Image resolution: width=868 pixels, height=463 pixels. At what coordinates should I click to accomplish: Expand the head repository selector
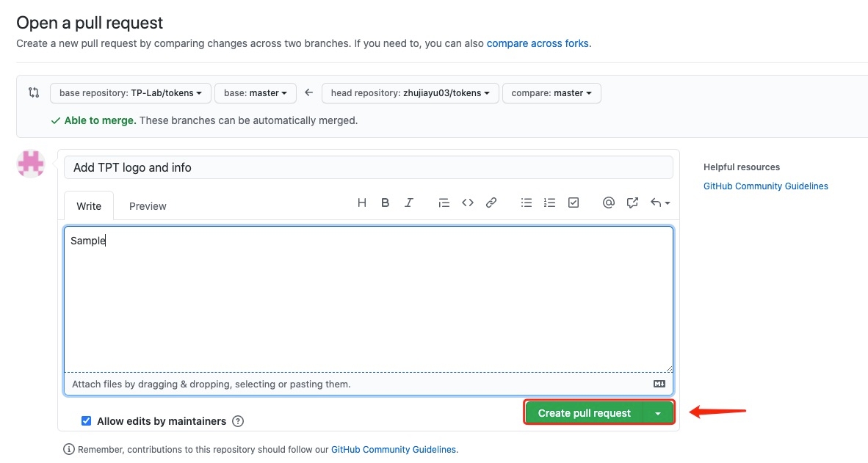[411, 93]
